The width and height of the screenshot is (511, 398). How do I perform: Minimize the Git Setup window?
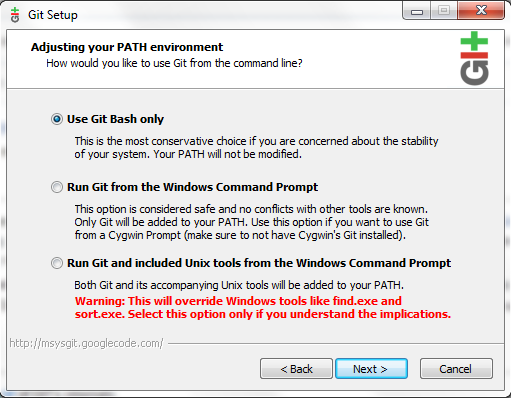click(x=417, y=11)
